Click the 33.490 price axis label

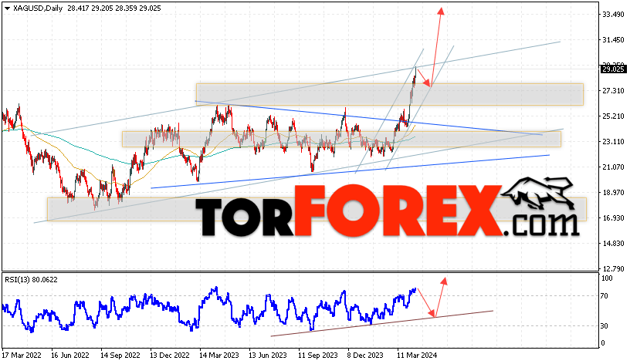pos(613,15)
